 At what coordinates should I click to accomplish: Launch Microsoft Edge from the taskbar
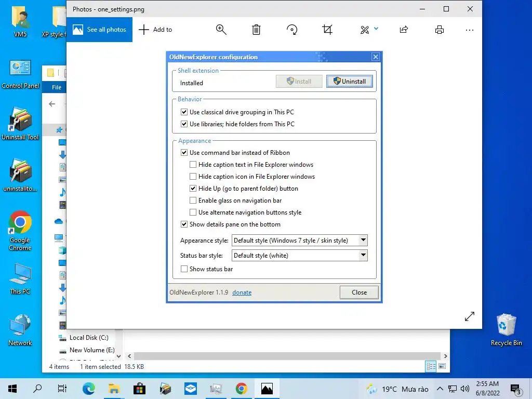88,389
